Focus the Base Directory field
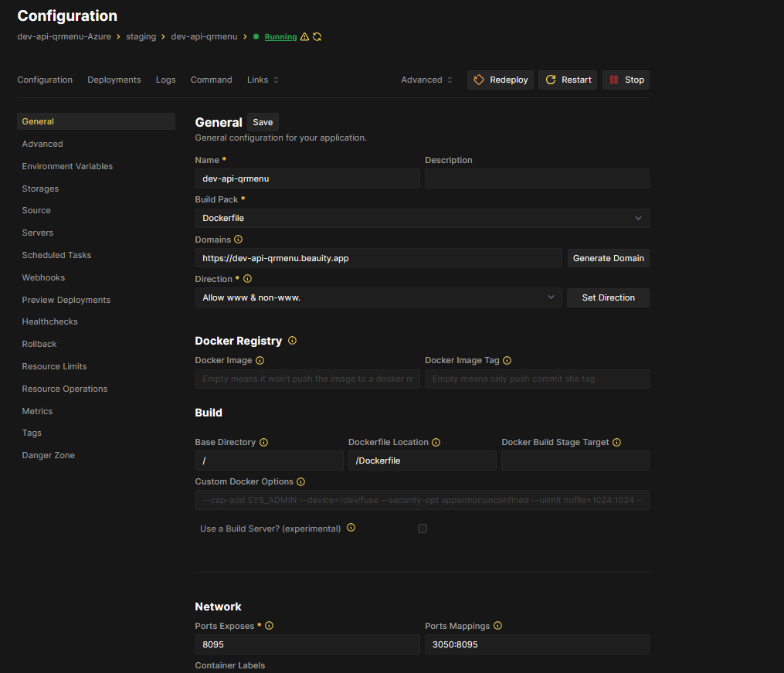The width and height of the screenshot is (784, 673). pyautogui.click(x=269, y=461)
